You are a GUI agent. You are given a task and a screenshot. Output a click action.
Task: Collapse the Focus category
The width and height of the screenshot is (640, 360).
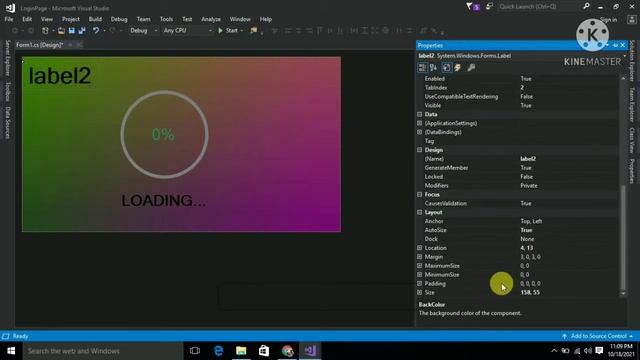tap(420, 195)
